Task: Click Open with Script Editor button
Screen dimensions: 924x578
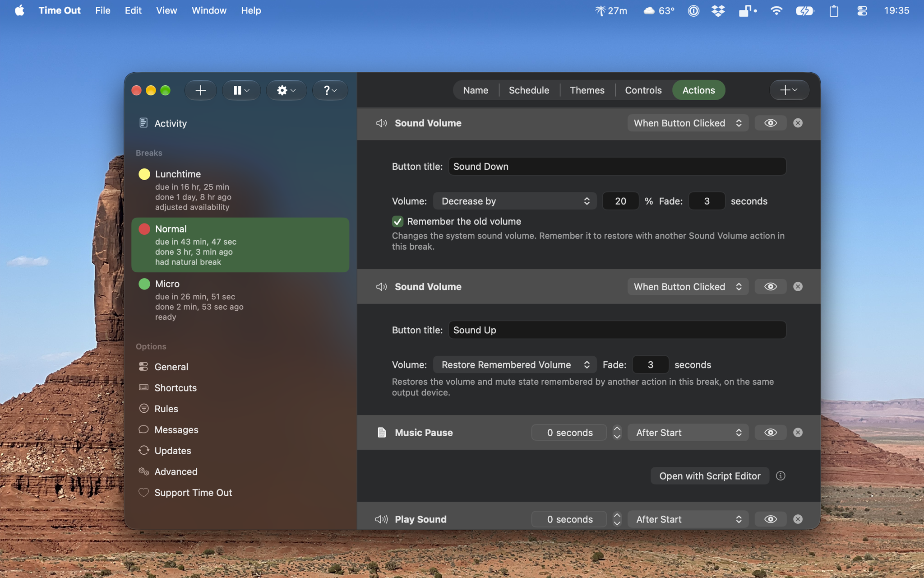Action: (x=710, y=476)
